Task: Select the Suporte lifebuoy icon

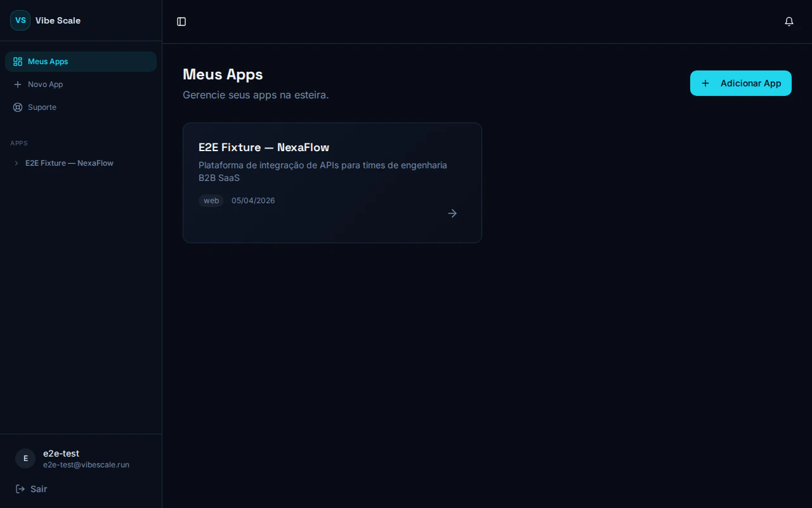Action: click(17, 107)
